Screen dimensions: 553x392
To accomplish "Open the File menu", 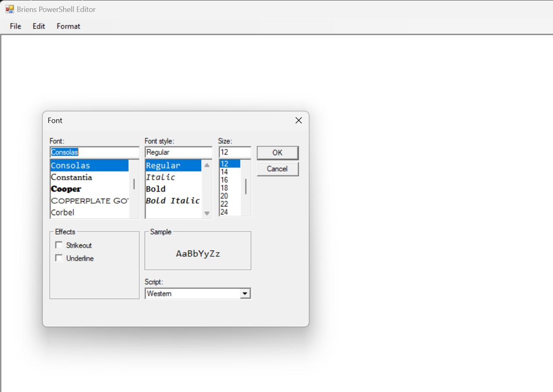I will point(15,26).
